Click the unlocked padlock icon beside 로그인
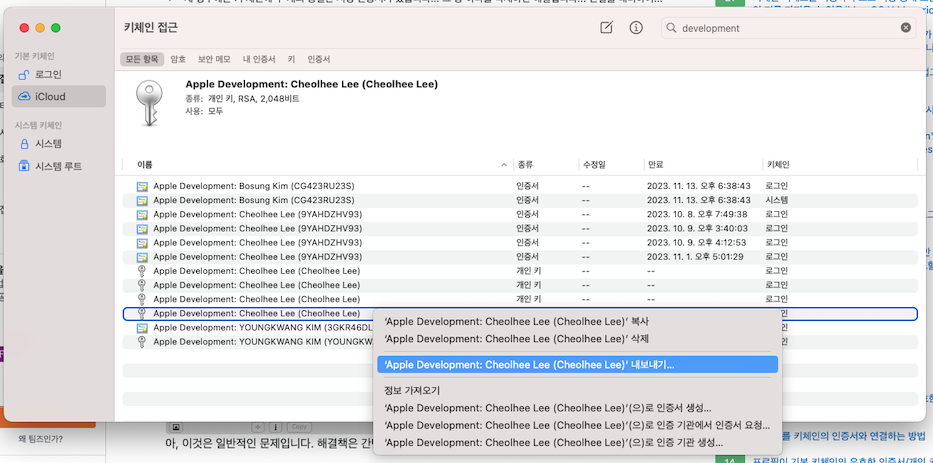933x463 pixels. click(24, 75)
